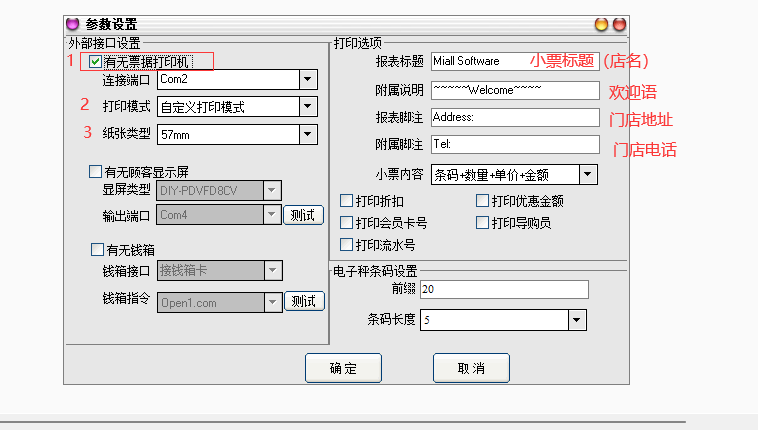Screen dimensions: 758x430
Task: Tick the 打印导购员 checkbox
Action: click(x=483, y=222)
